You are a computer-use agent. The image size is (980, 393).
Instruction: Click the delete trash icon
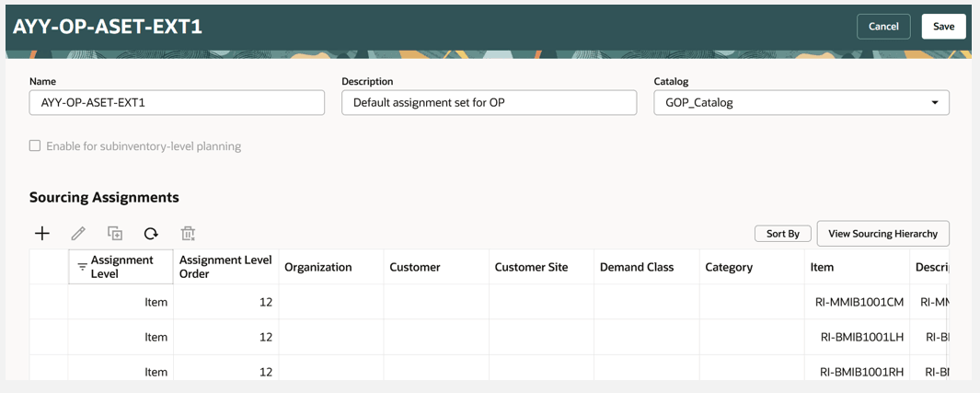tap(188, 234)
